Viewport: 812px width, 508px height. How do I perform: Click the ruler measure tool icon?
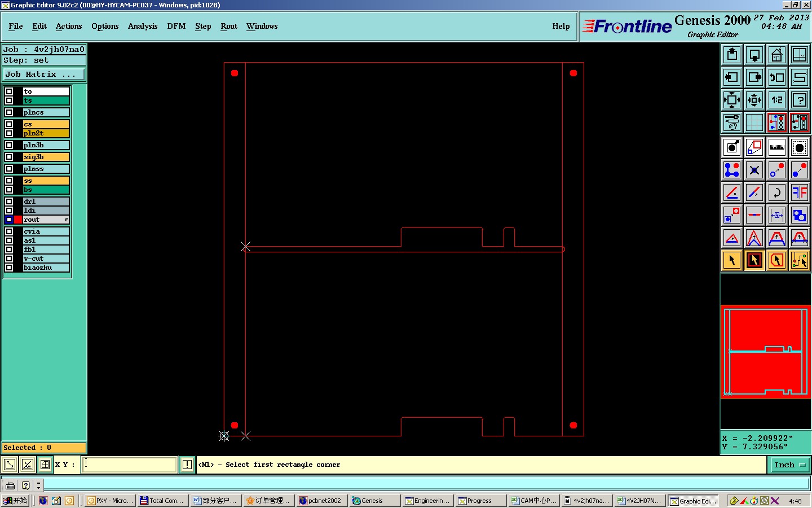point(777,147)
